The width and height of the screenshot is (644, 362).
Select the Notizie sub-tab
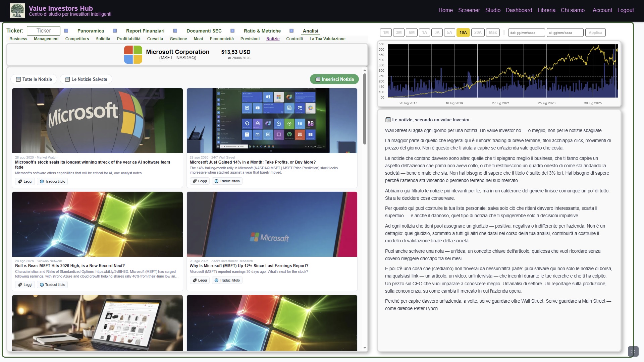click(x=273, y=39)
